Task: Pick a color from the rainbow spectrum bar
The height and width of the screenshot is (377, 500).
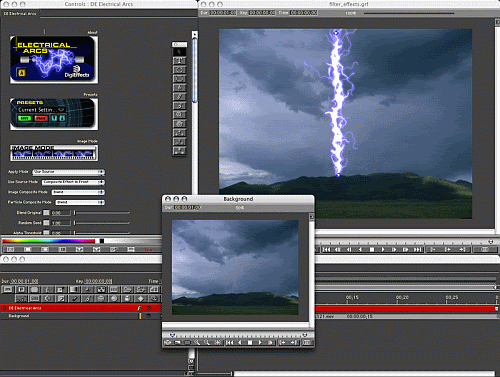Action: point(49,241)
